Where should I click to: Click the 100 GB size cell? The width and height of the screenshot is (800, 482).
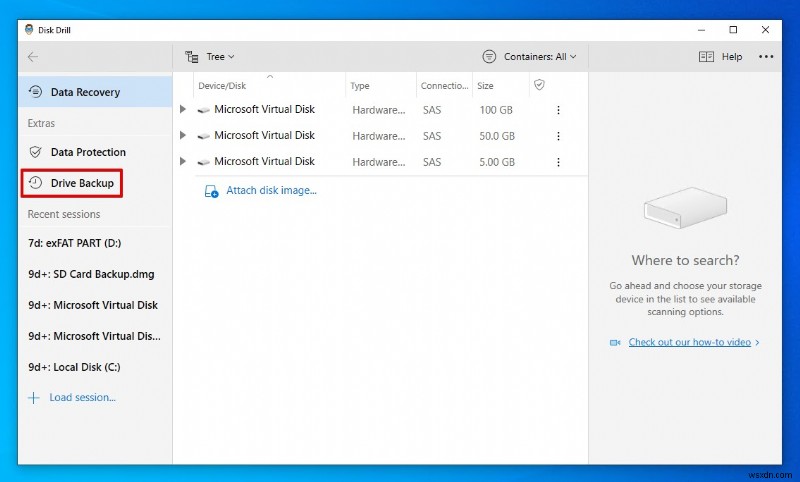click(x=496, y=110)
